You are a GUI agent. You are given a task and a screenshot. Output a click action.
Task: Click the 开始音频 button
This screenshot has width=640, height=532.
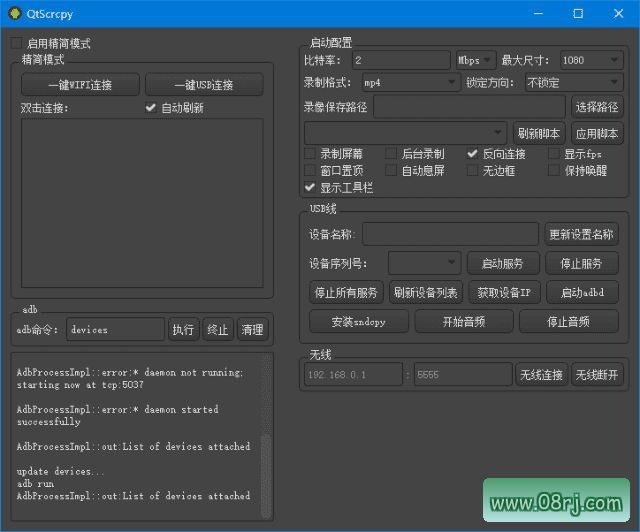[x=464, y=322]
